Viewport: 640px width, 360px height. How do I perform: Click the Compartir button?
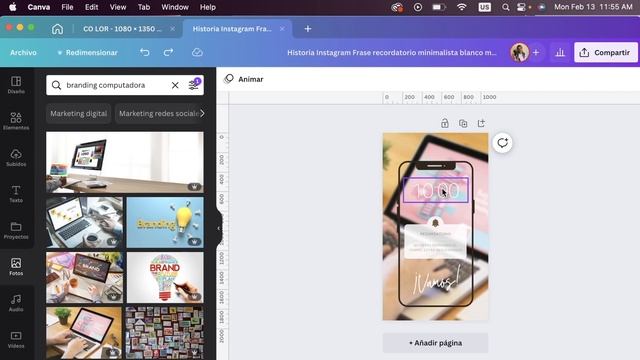click(x=606, y=52)
